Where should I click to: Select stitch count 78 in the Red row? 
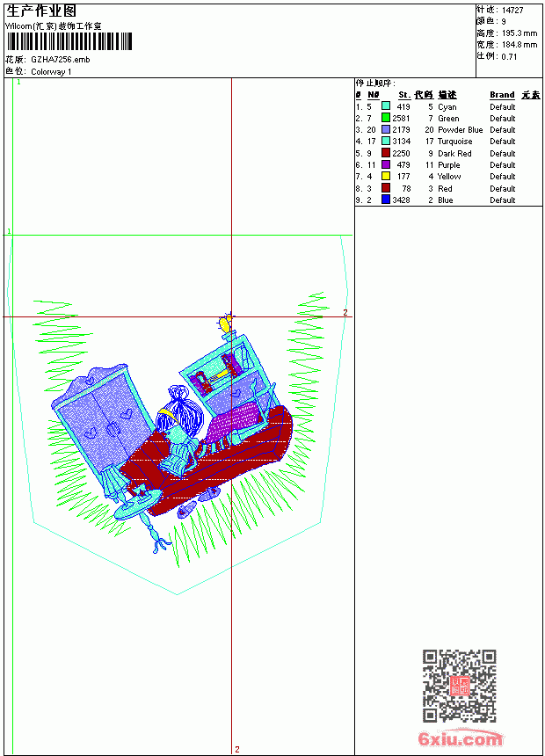[x=407, y=189]
